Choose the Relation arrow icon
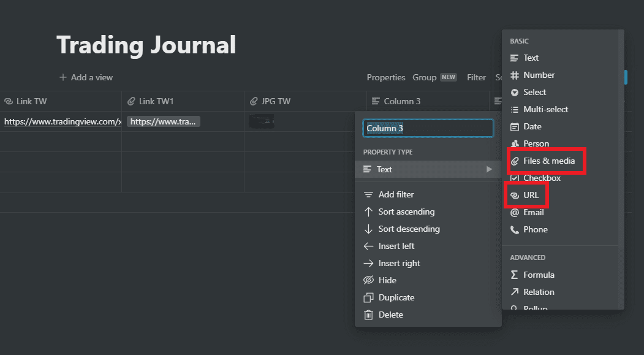644x355 pixels. tap(514, 292)
